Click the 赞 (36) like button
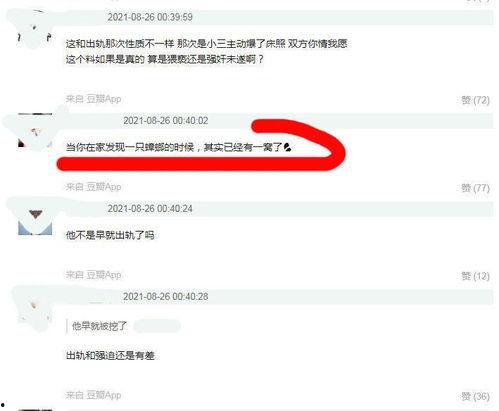 (475, 397)
